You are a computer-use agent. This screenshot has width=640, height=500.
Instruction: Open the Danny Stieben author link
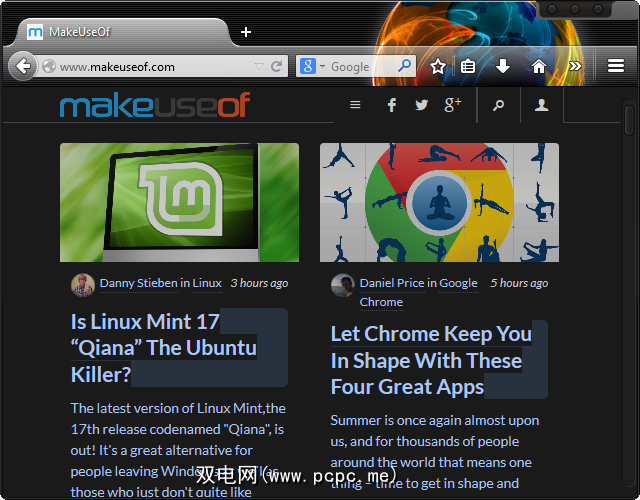click(x=138, y=283)
